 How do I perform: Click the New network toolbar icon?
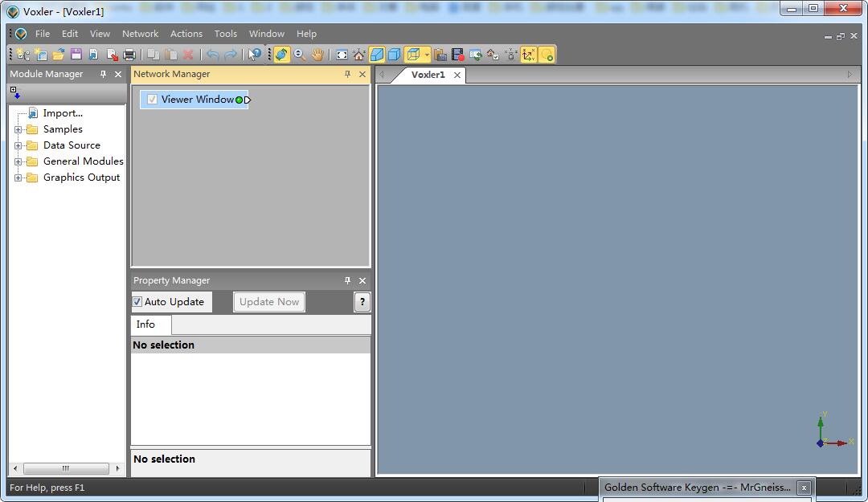coord(23,55)
